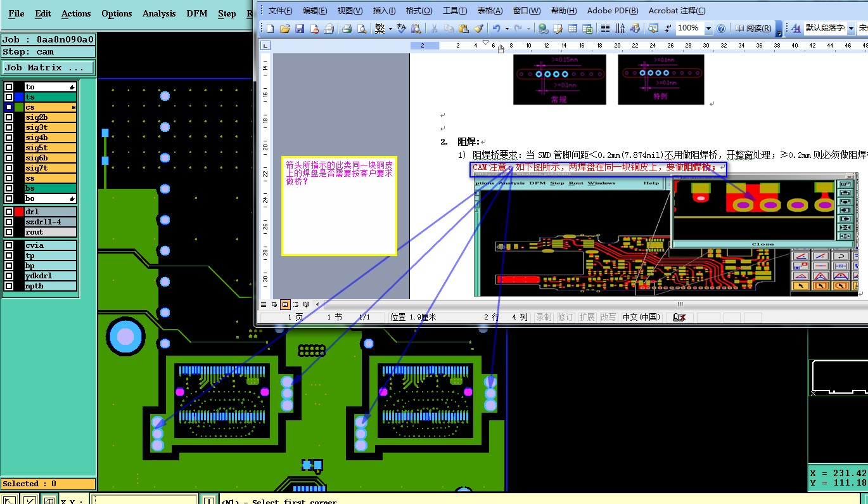This screenshot has height=504, width=868.
Task: Click the 阅读(R) reading button in Word
Action: click(753, 29)
